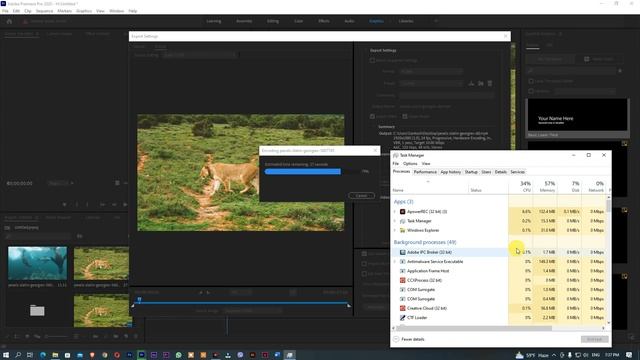Click the End task button
640x360 pixels.
(x=594, y=339)
